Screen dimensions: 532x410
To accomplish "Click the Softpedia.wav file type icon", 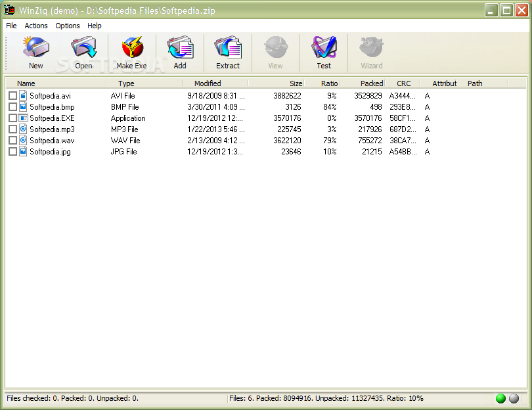I will click(x=23, y=140).
